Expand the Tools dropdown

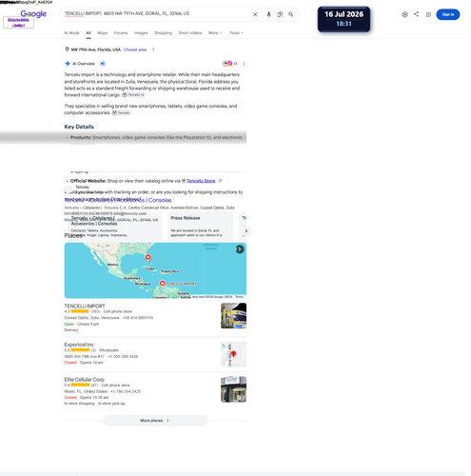coord(236,33)
